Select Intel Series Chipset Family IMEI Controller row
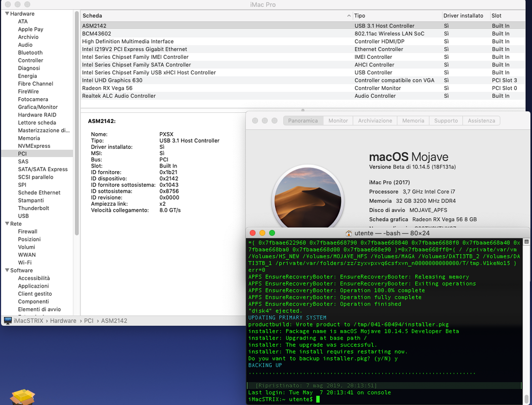Screen dimensions: 532x405 click(303, 57)
